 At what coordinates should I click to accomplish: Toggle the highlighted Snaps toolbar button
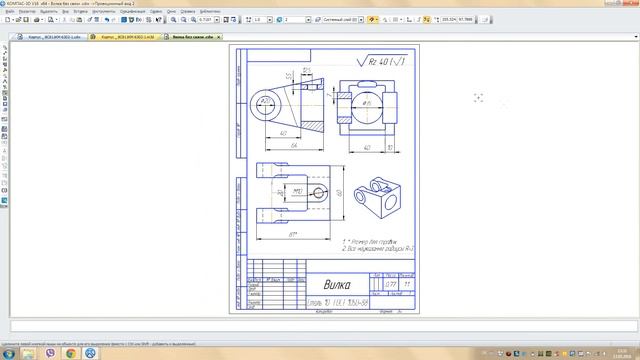(371, 20)
